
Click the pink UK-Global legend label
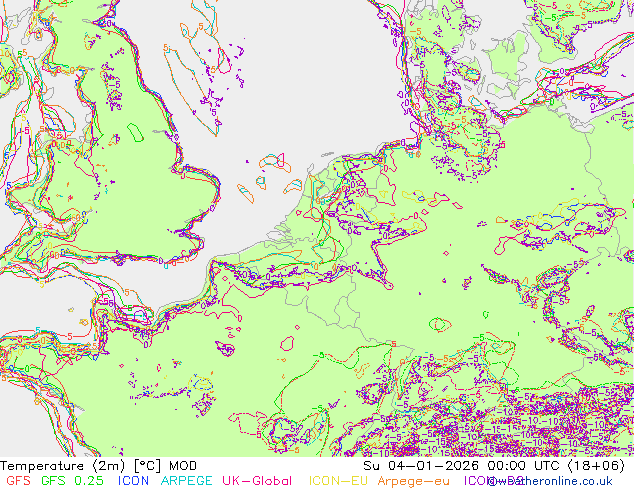[x=257, y=481]
